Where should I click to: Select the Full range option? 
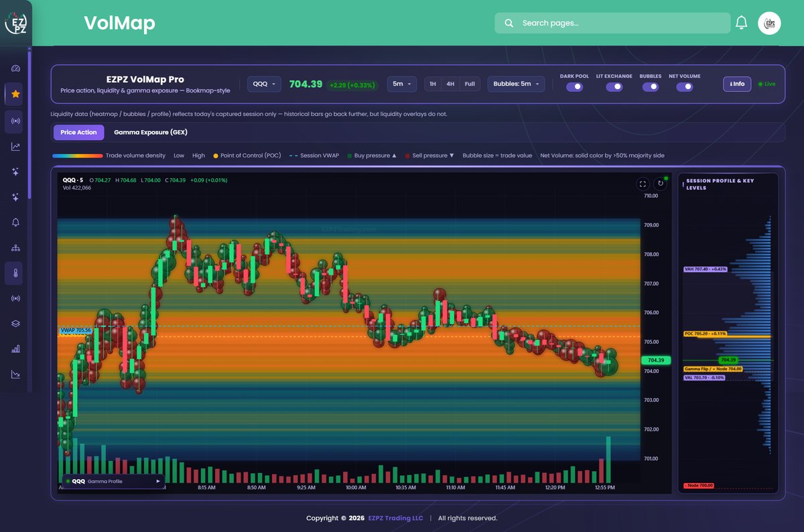(470, 84)
